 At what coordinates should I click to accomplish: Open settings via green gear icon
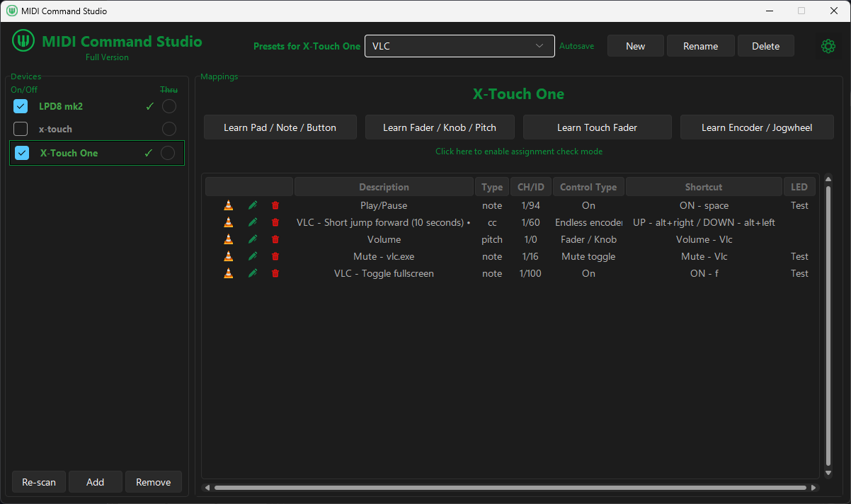click(828, 46)
